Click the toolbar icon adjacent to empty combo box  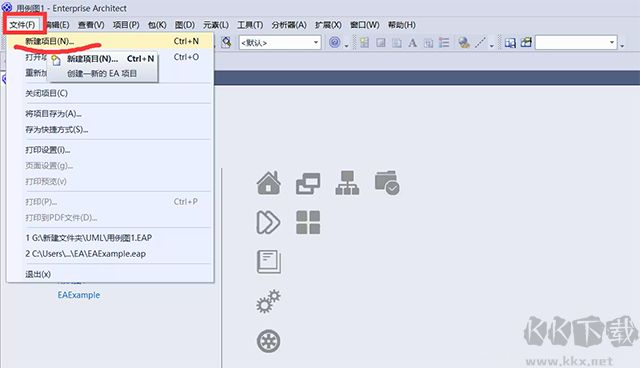click(x=526, y=42)
